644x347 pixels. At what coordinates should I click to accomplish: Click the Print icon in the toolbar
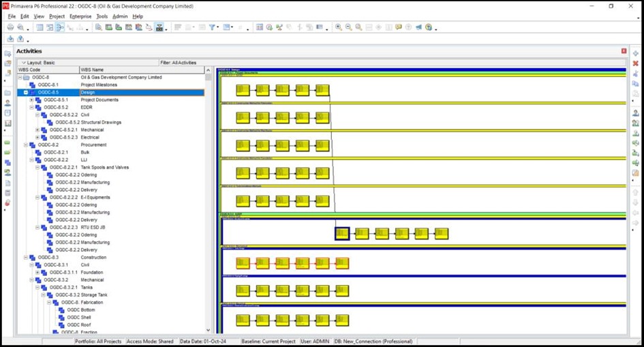pyautogui.click(x=10, y=27)
